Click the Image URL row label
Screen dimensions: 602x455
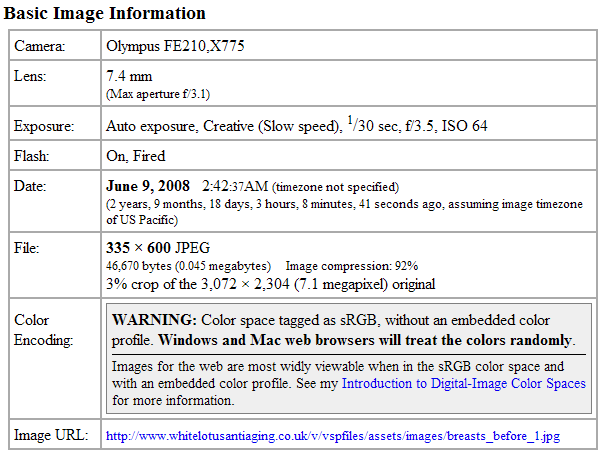pos(50,435)
